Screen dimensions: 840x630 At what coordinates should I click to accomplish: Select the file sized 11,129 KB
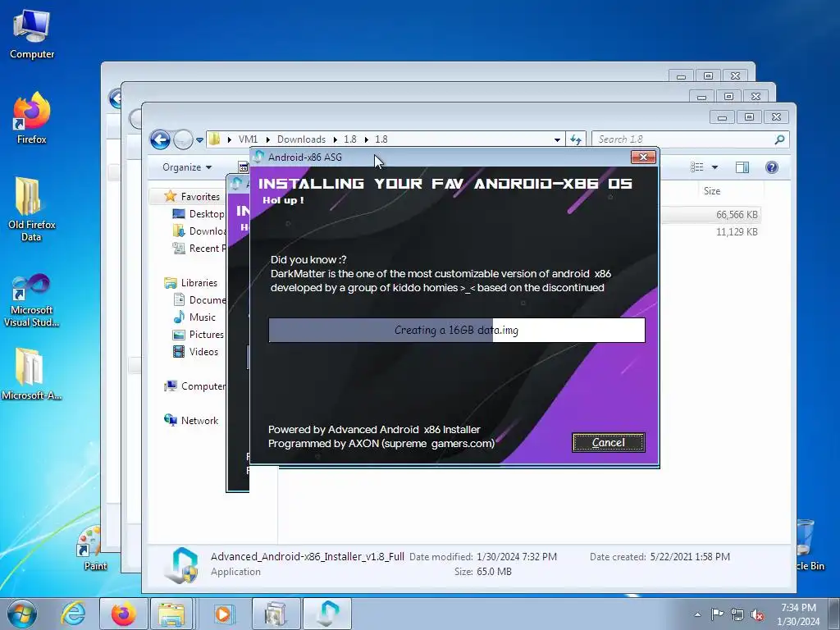point(737,232)
